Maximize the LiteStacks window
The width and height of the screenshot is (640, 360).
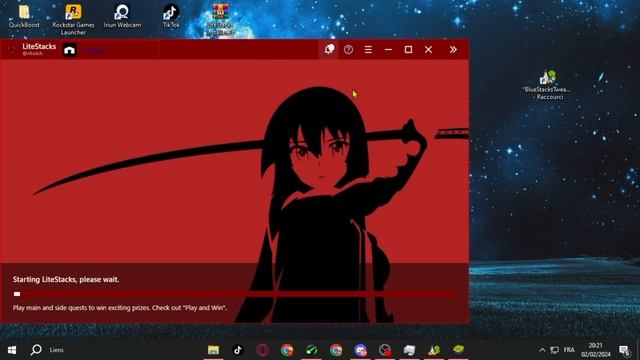[408, 49]
